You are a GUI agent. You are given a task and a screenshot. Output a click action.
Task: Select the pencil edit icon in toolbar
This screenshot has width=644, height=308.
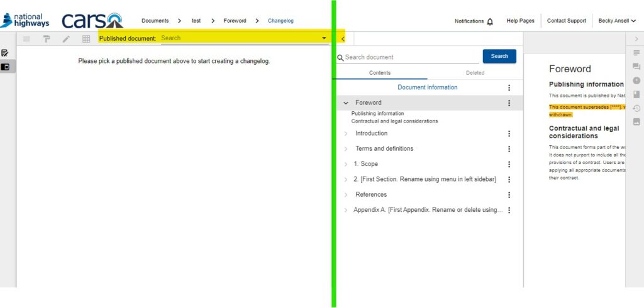[66, 39]
